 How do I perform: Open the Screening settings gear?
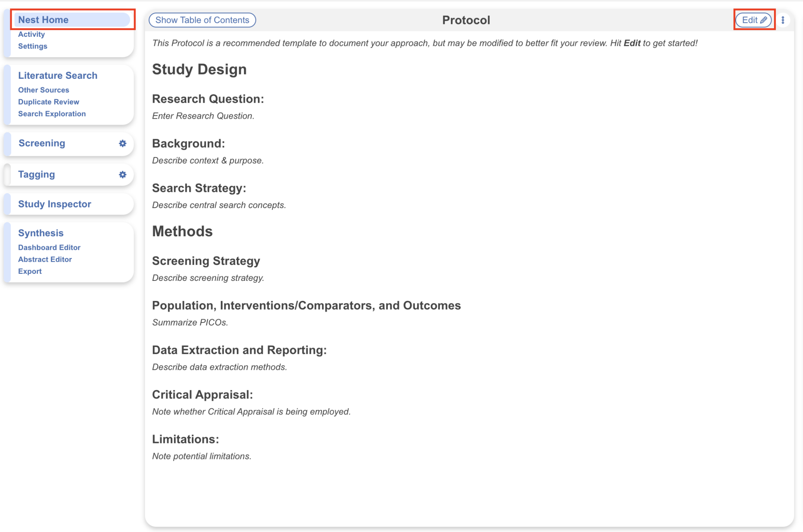click(x=123, y=143)
